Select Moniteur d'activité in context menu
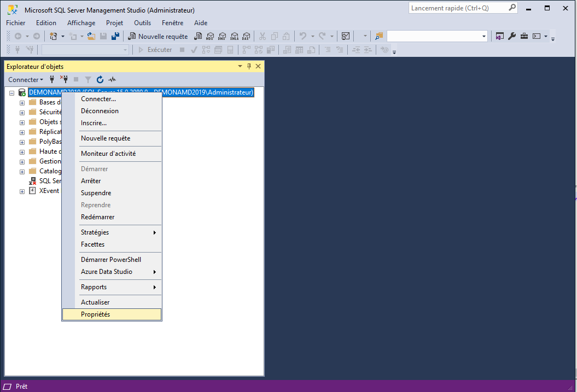Image resolution: width=577 pixels, height=392 pixels. coord(108,154)
